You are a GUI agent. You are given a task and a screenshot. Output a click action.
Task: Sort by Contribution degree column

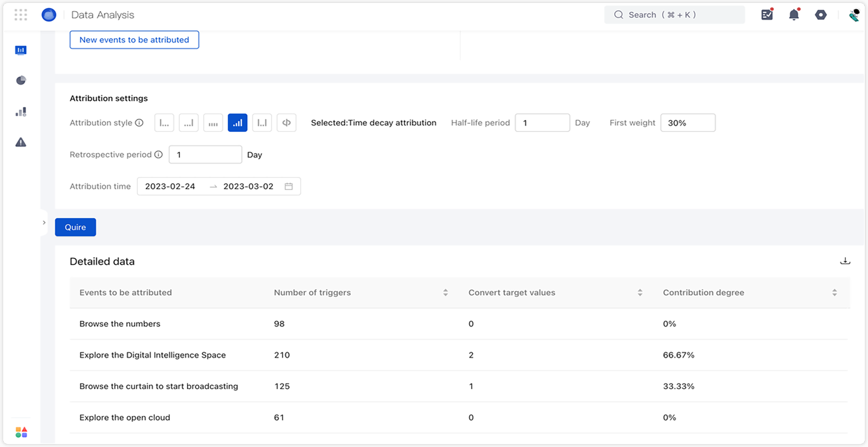tap(834, 293)
